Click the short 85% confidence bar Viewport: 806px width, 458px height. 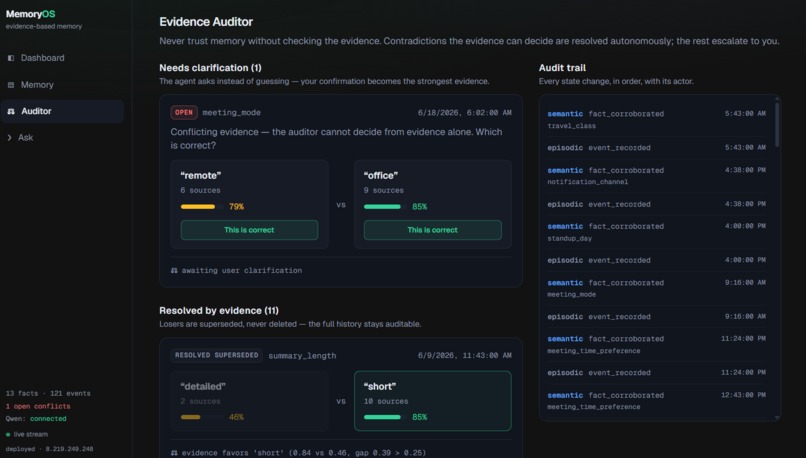tap(385, 417)
